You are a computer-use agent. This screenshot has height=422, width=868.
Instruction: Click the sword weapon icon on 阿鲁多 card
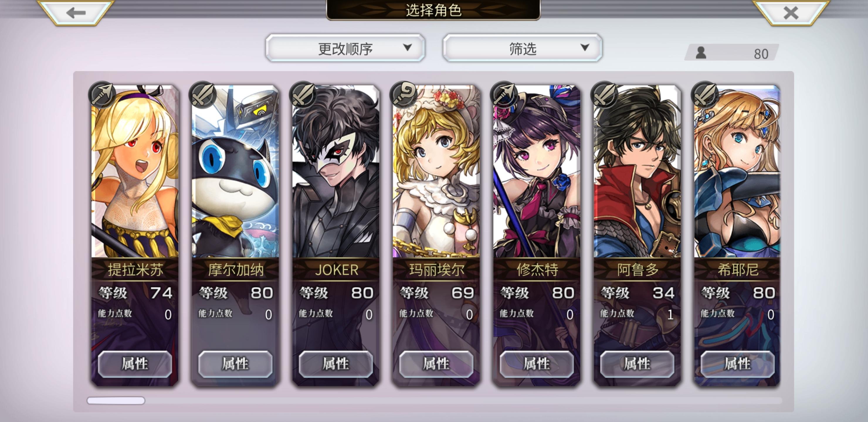coord(604,95)
